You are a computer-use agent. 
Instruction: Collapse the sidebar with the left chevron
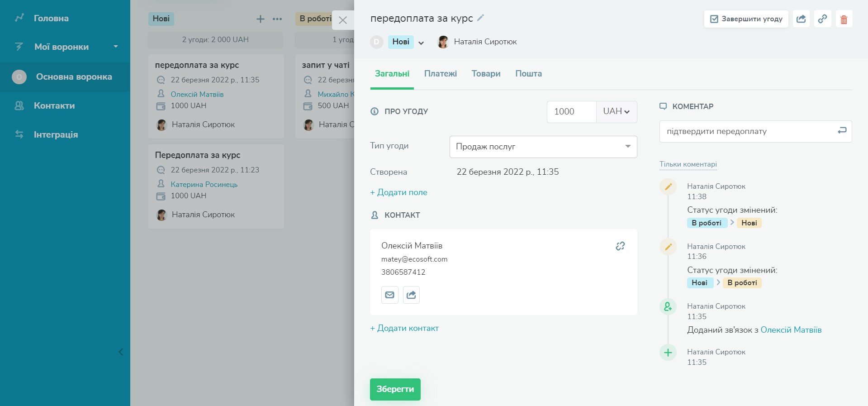(x=121, y=352)
